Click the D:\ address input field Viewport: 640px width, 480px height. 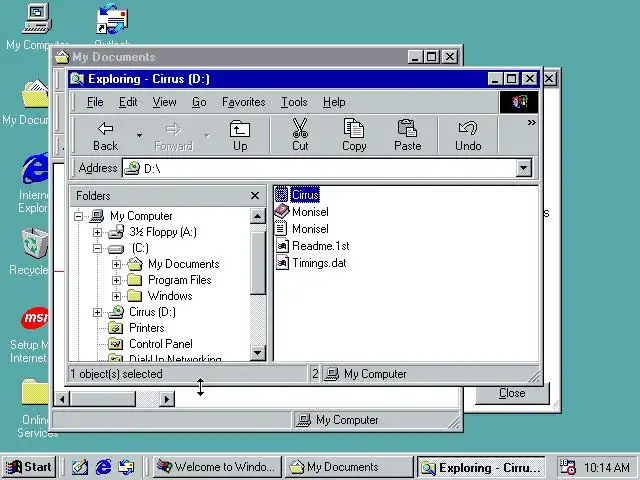point(318,168)
